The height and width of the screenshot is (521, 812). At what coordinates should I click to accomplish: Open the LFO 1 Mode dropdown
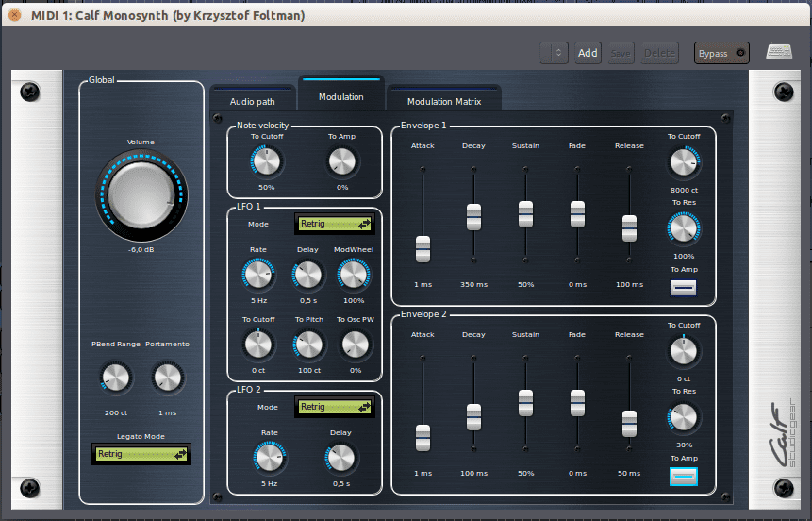pos(335,224)
